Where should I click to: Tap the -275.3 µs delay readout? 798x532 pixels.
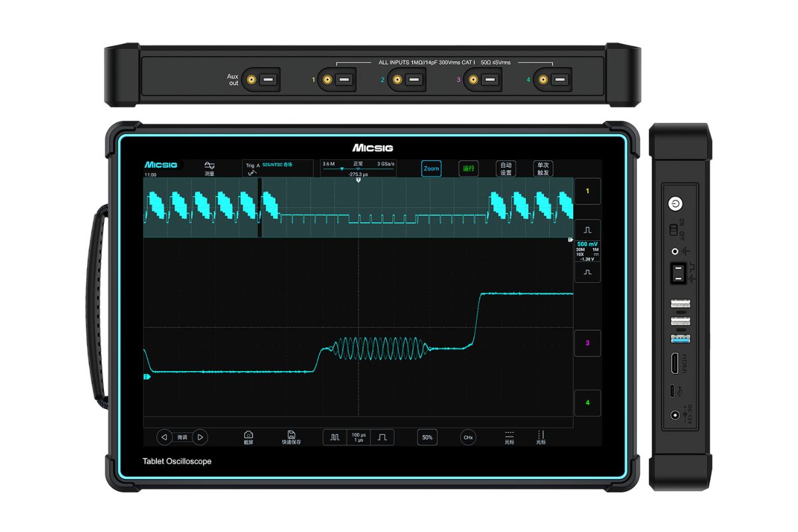tap(358, 174)
